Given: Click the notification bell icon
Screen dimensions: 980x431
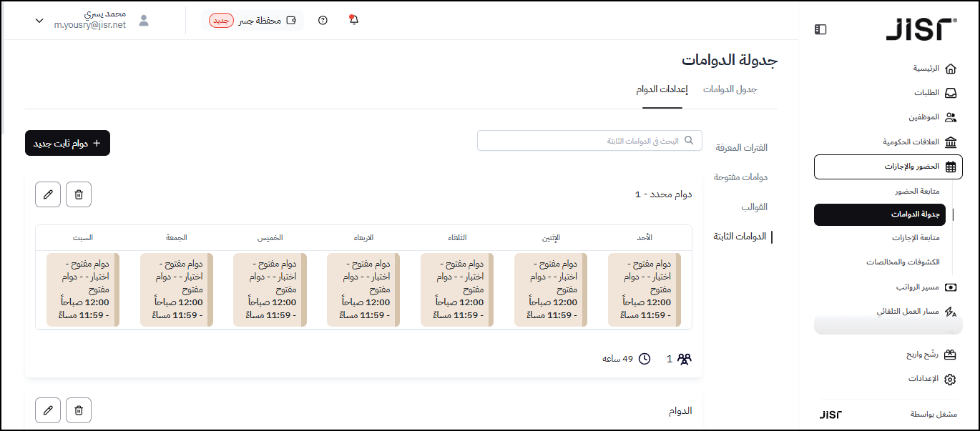Looking at the screenshot, I should [x=353, y=20].
